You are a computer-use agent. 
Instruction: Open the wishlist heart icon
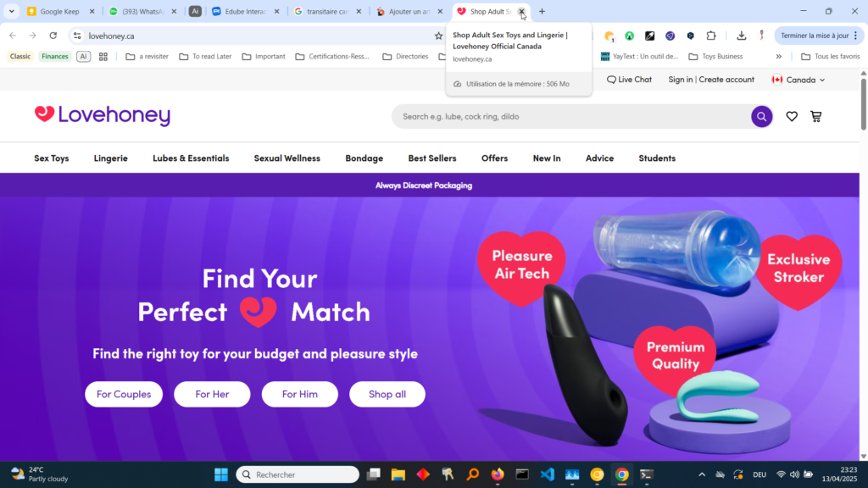pos(792,116)
